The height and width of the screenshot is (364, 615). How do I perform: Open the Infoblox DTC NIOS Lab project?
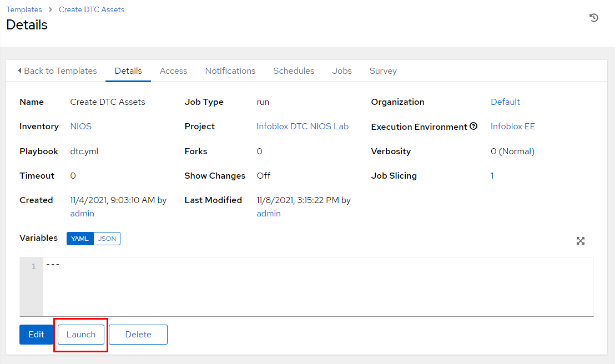click(303, 127)
